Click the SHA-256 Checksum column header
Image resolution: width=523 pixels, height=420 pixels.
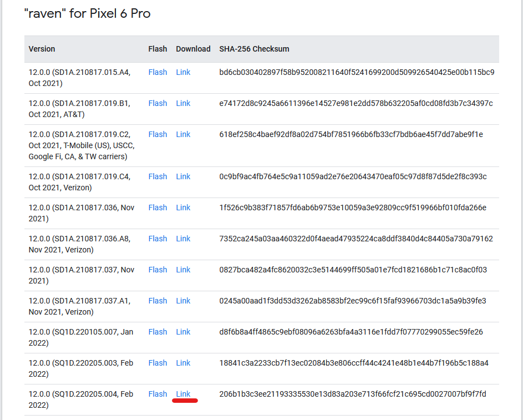(254, 49)
